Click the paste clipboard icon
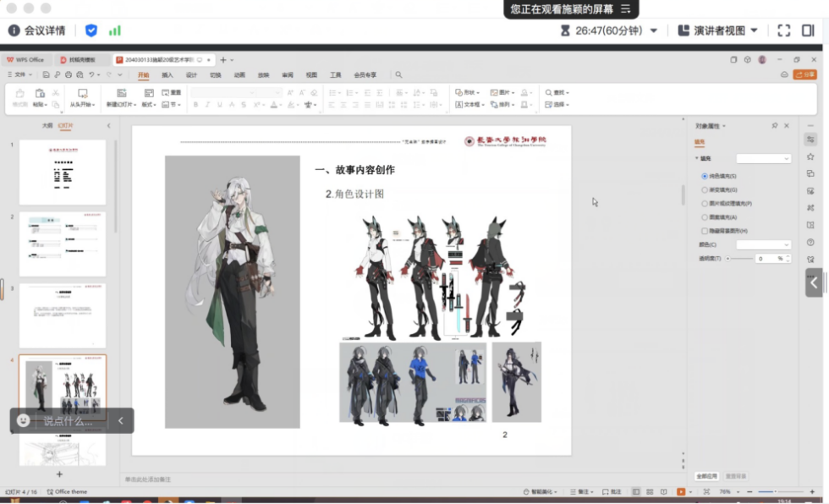The height and width of the screenshot is (504, 829). pos(40,94)
